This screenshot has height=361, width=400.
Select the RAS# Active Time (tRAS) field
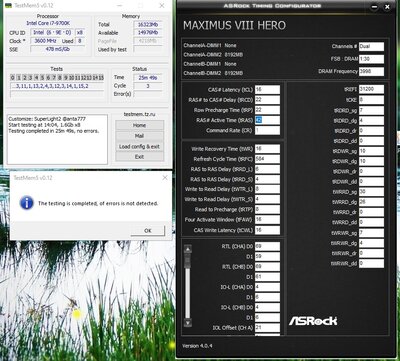[267, 120]
